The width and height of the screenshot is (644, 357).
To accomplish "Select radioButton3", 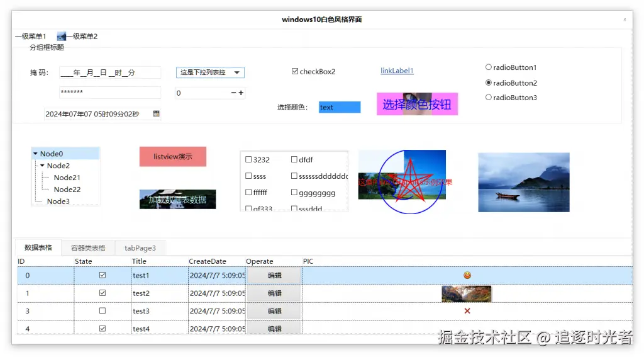I will (488, 98).
